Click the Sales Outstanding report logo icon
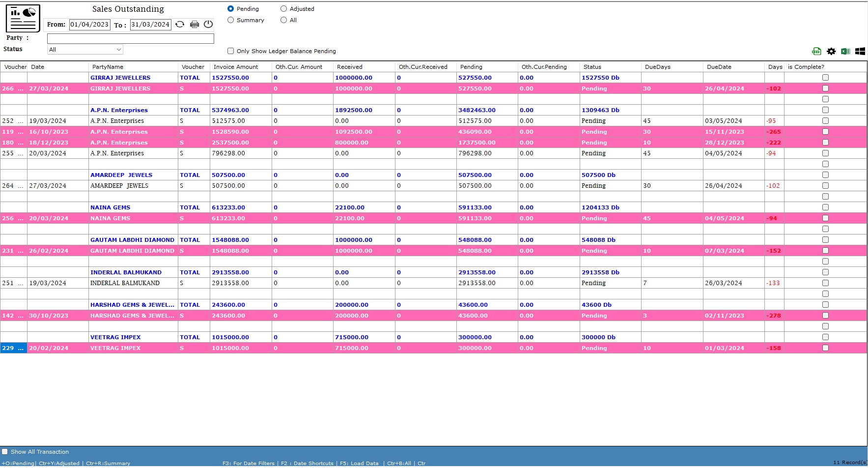This screenshot has width=868, height=468. [23, 18]
